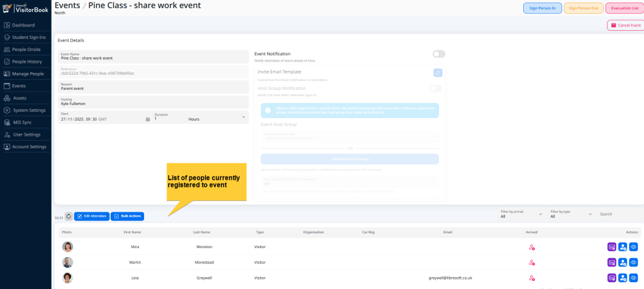Image resolution: width=644 pixels, height=289 pixels.
Task: Open the Invite Email Template edit icon
Action: click(438, 72)
